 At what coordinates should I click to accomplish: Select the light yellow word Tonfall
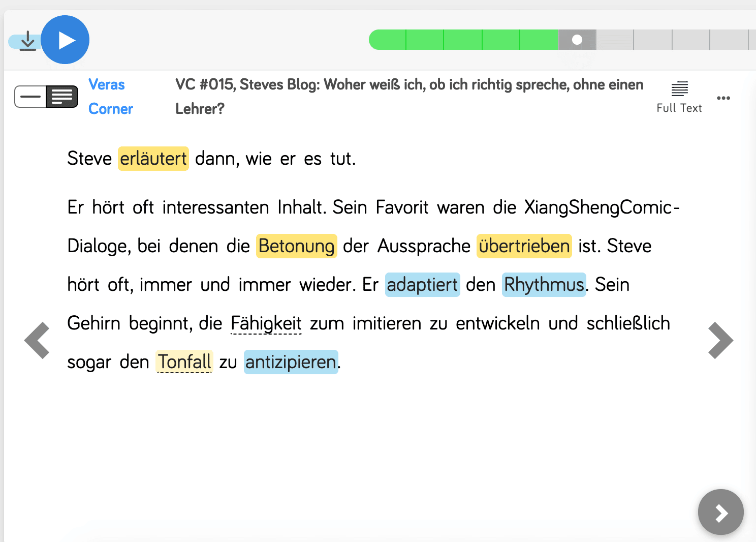point(184,362)
